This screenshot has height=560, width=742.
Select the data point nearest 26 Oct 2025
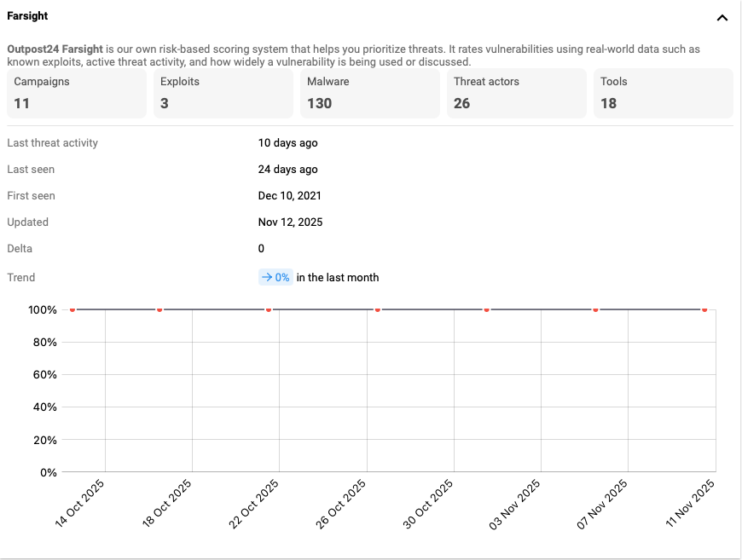pyautogui.click(x=377, y=309)
